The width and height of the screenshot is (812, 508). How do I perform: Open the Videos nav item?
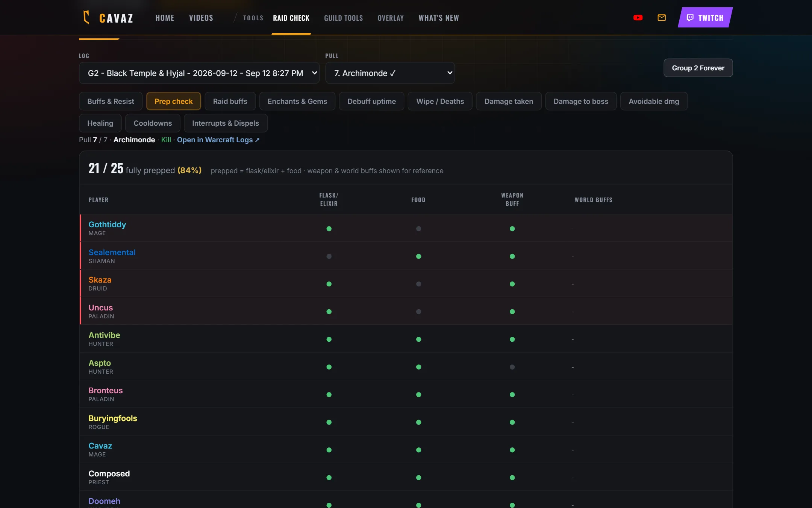coord(201,18)
